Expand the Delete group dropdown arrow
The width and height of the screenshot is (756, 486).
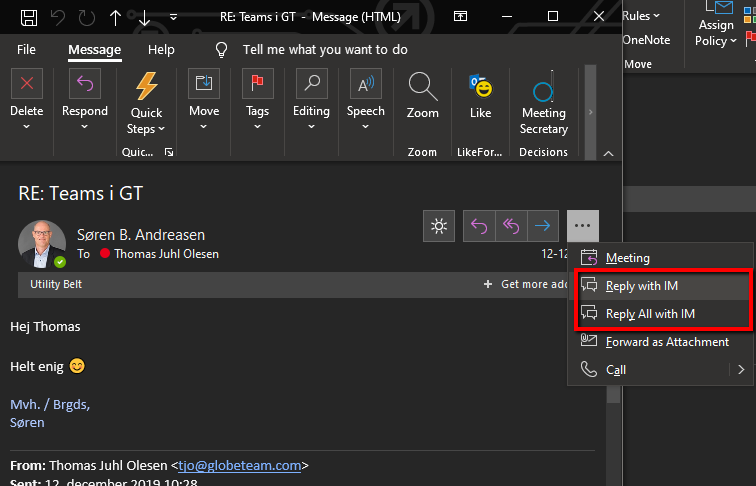point(27,127)
